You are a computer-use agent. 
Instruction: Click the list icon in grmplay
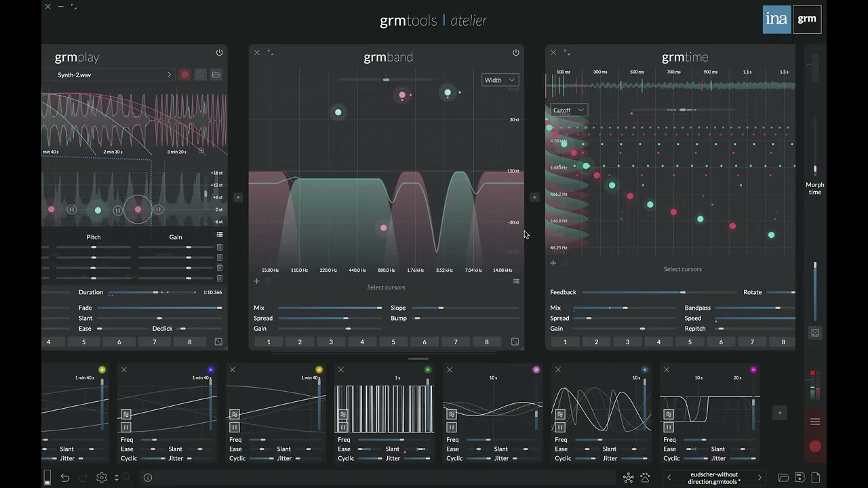click(x=220, y=235)
